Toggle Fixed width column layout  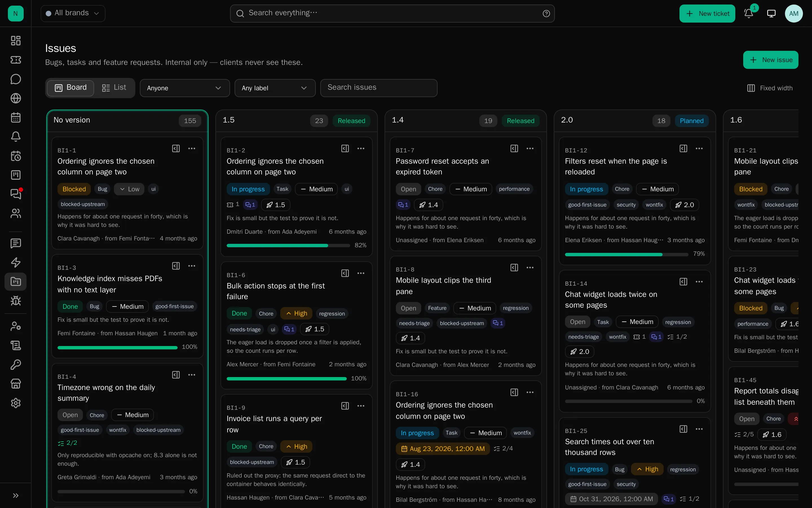click(x=770, y=88)
